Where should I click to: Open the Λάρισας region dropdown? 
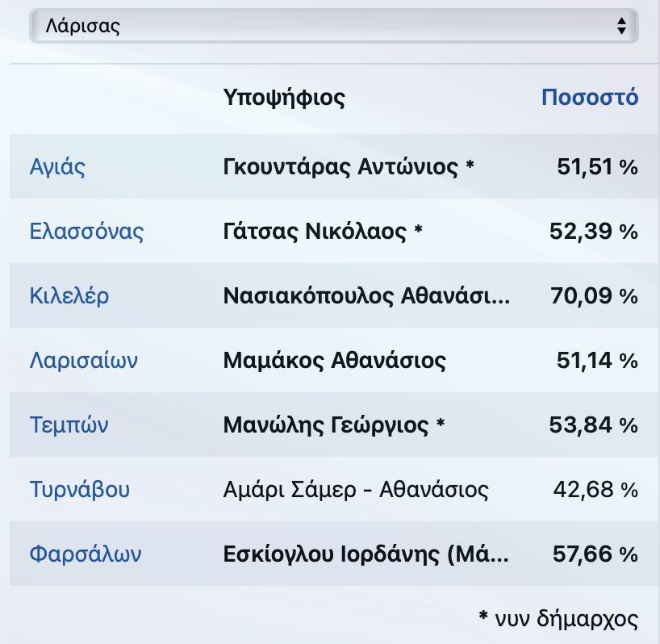point(334,26)
